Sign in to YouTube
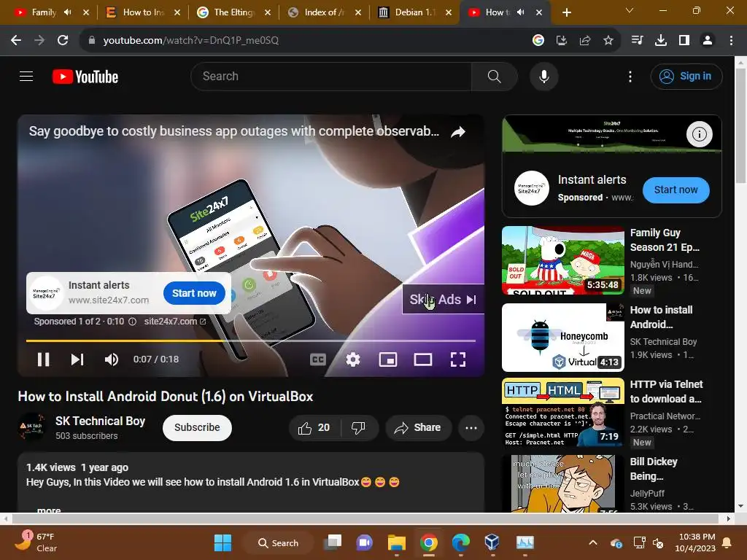 coord(686,76)
